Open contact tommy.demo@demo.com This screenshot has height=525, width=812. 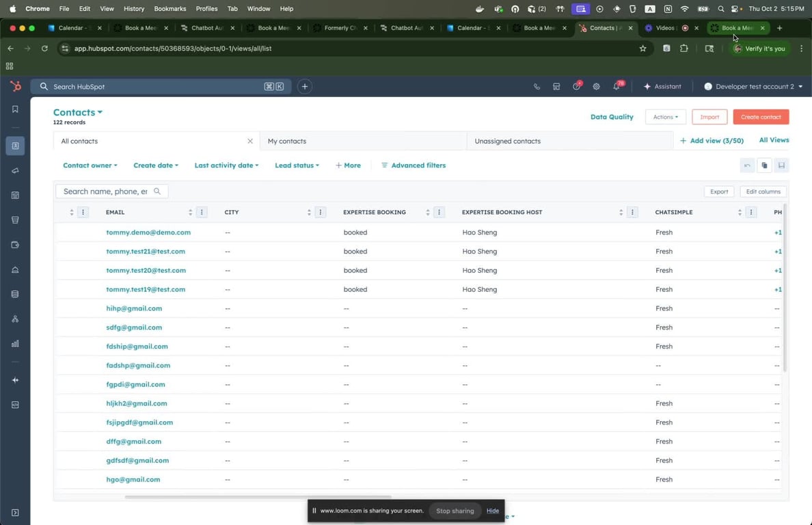(x=148, y=232)
